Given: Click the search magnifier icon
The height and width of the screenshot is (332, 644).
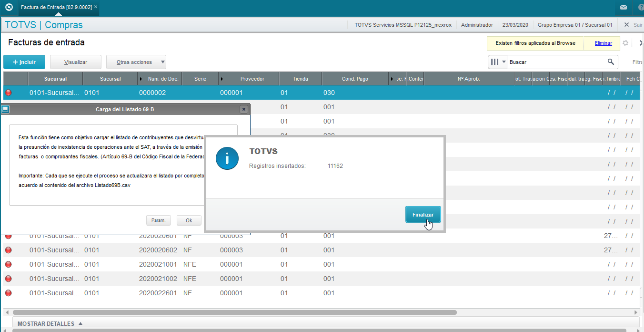Looking at the screenshot, I should (x=611, y=62).
